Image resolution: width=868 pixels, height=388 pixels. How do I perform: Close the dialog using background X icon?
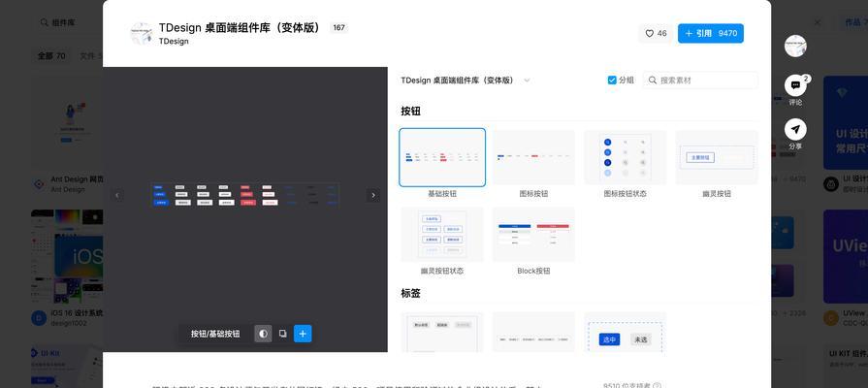[x=817, y=22]
